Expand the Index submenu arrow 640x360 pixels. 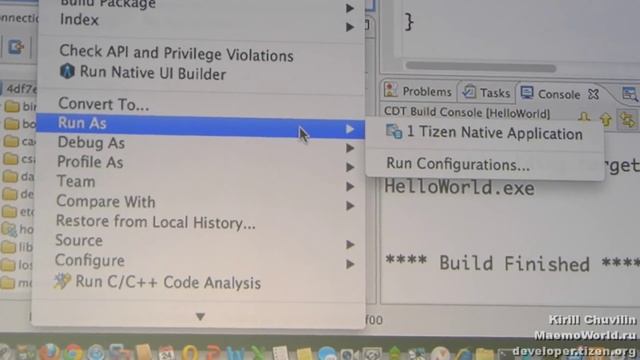(350, 27)
